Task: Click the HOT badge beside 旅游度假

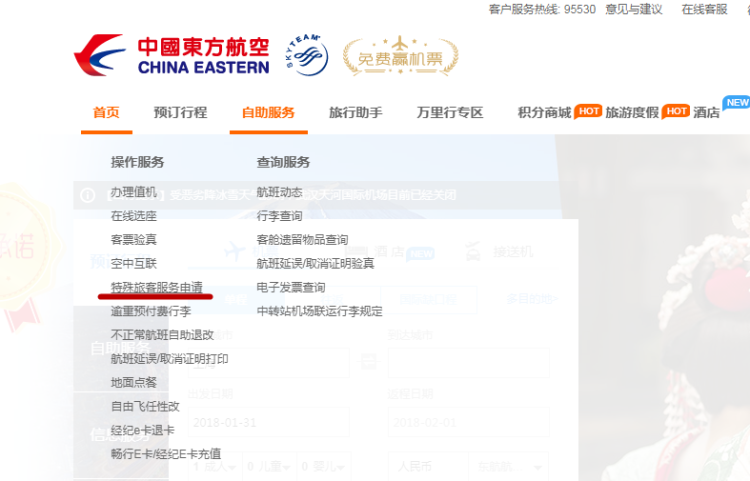Action: pos(676,111)
